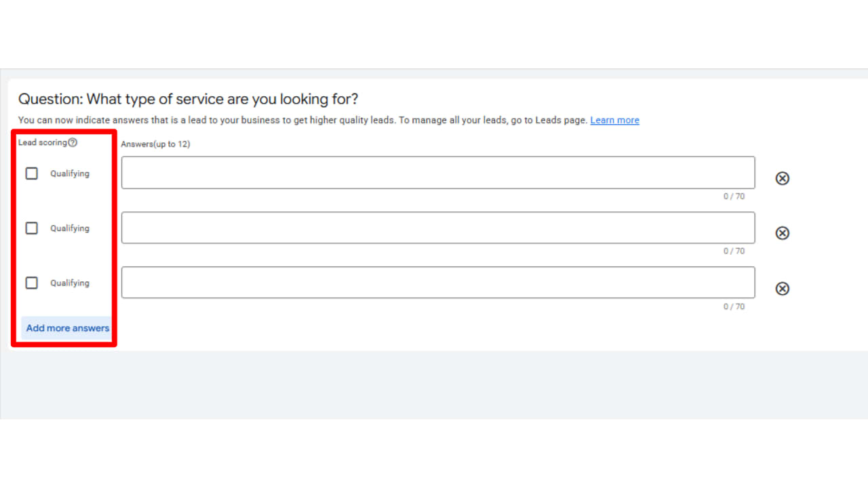Screen dimensions: 868x488
Task: Remove the third answer row
Action: coord(782,289)
